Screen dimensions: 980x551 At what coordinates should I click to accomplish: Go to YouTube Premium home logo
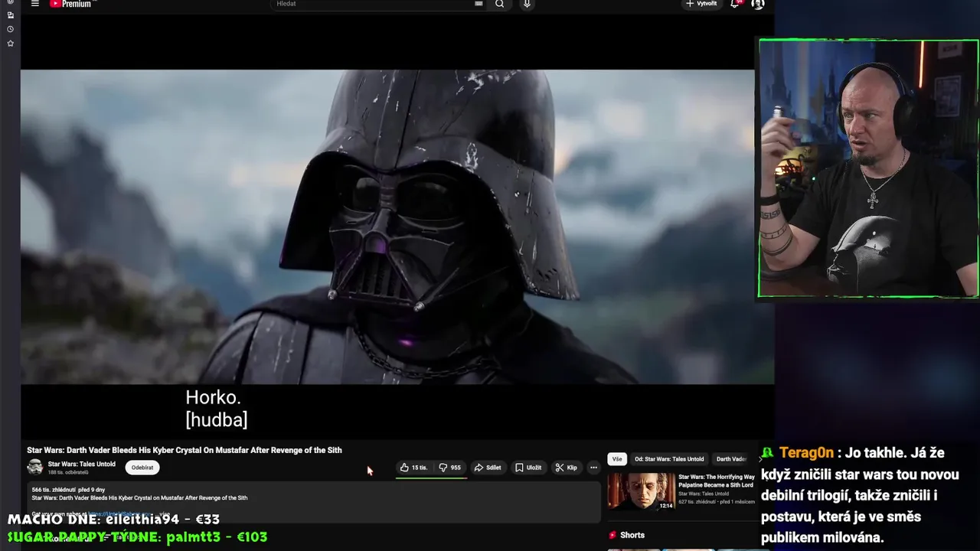click(70, 4)
